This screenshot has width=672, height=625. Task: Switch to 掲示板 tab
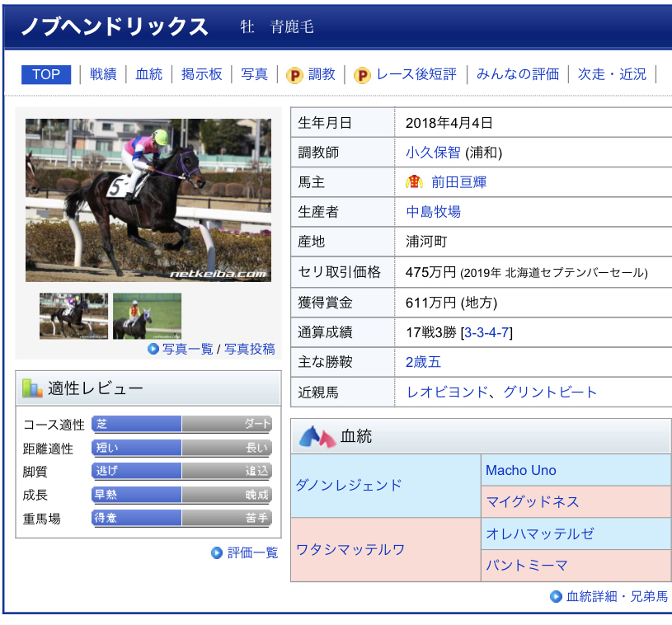201,74
